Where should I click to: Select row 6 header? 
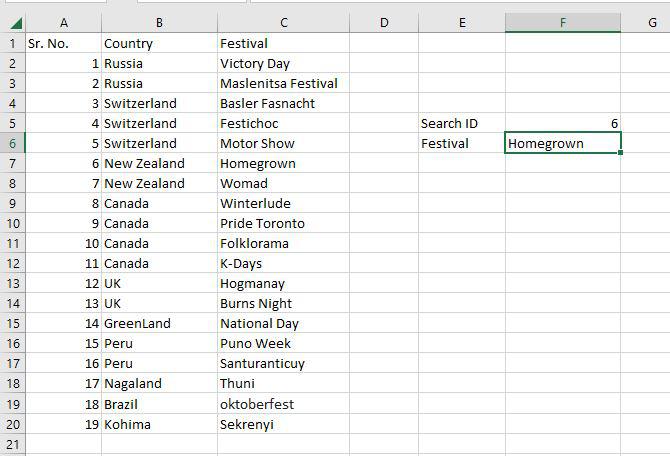pos(12,143)
